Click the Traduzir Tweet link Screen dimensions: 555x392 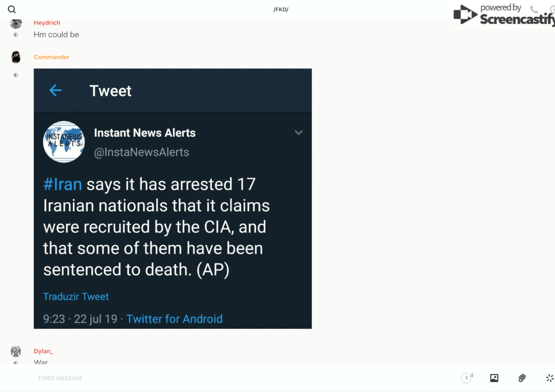(76, 297)
